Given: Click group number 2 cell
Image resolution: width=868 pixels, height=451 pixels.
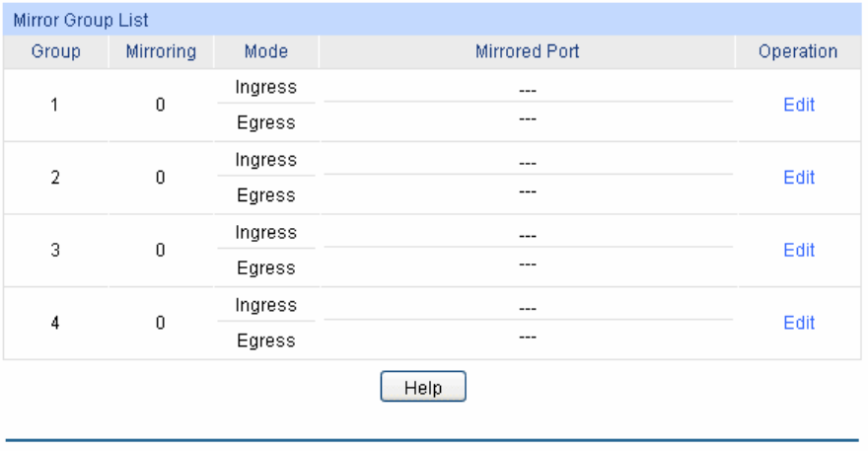Looking at the screenshot, I should pyautogui.click(x=55, y=178).
